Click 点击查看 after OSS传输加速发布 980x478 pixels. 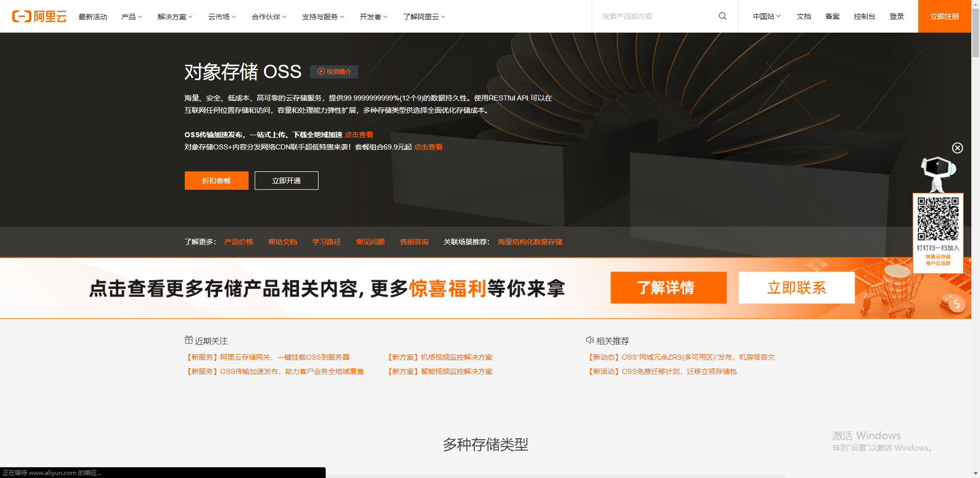point(359,135)
